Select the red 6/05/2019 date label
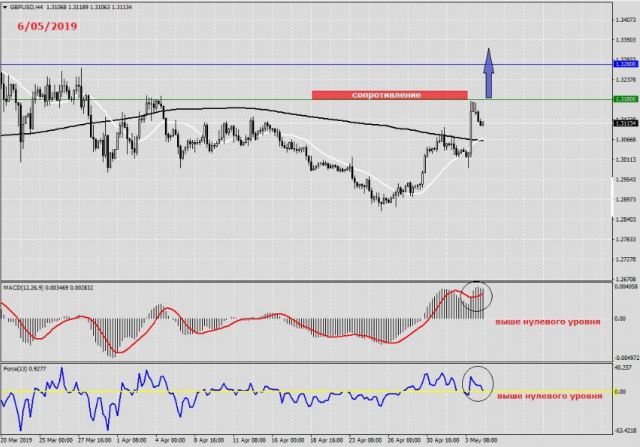Image resolution: width=640 pixels, height=447 pixels. [x=47, y=27]
